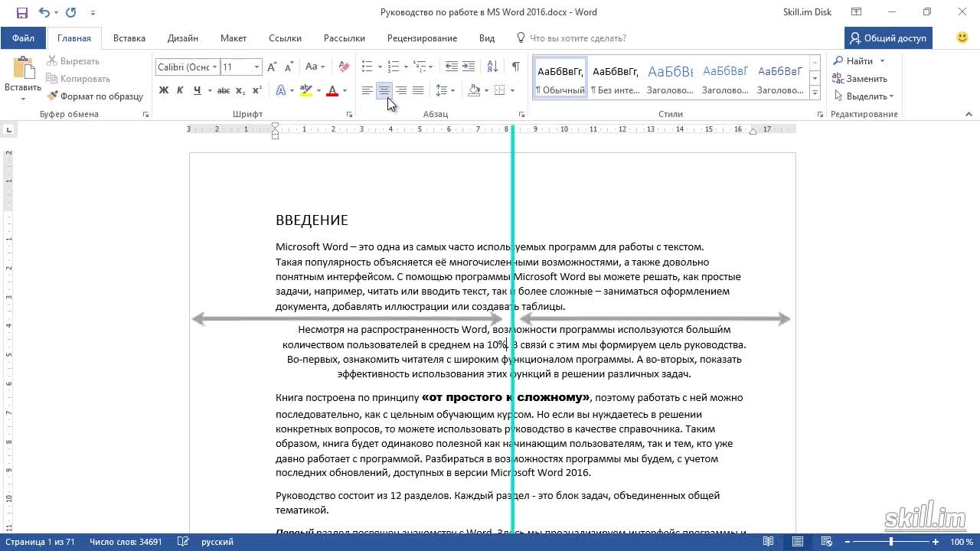Toggle bold (Ж) formatting

(163, 90)
